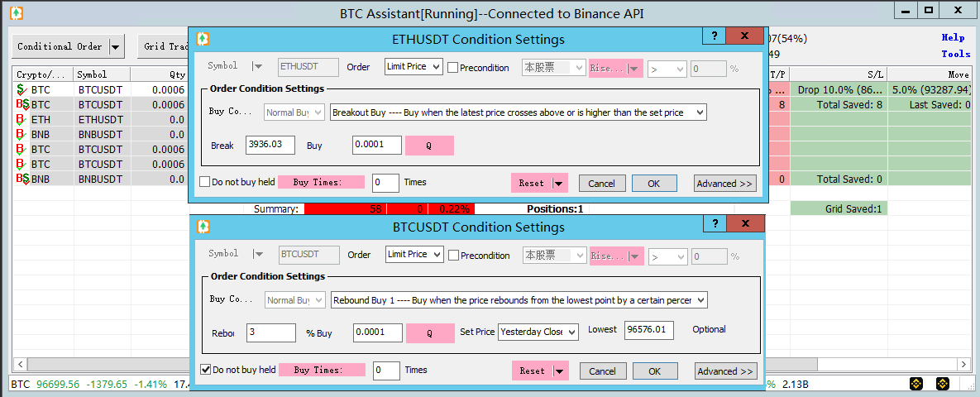Click the left arrow of horizontal scrollbar
Screen dimensions: 980x397
(19, 363)
